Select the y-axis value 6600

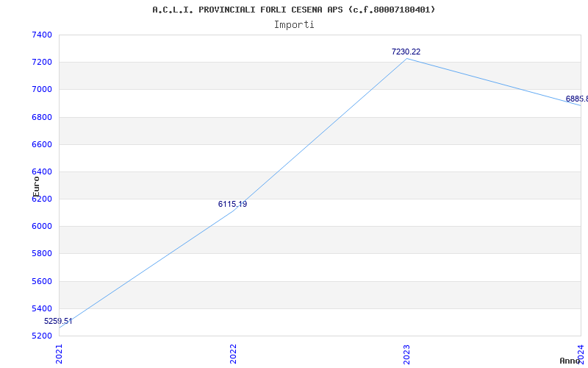42,144
